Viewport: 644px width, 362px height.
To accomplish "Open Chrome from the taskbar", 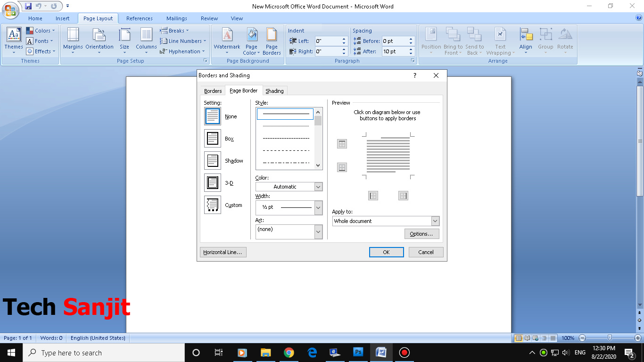I will tap(289, 353).
